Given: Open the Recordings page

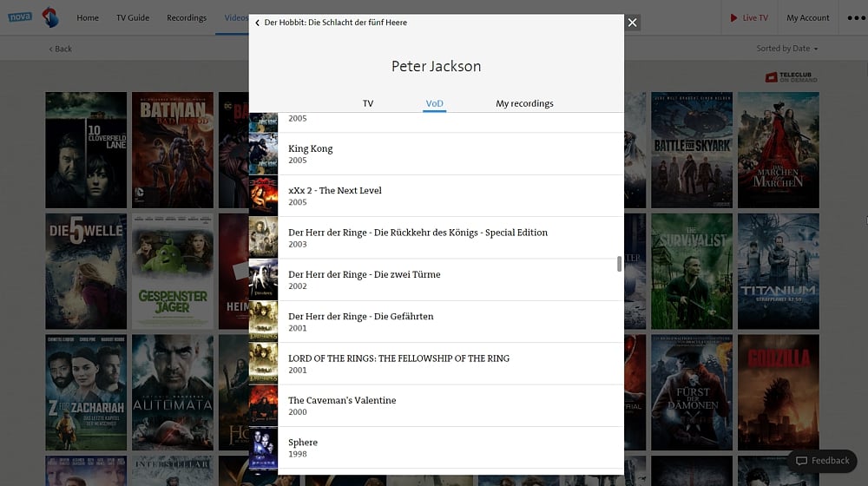Looking at the screenshot, I should pyautogui.click(x=187, y=17).
